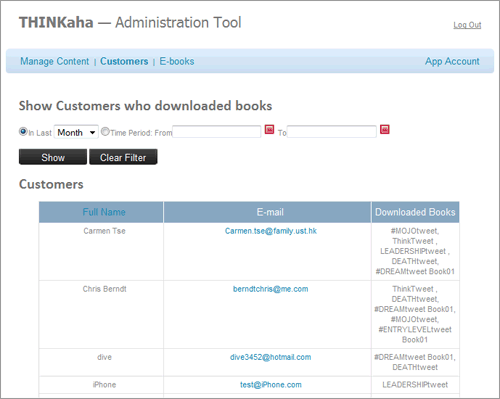Select the Time Period radio button

pyautogui.click(x=105, y=132)
